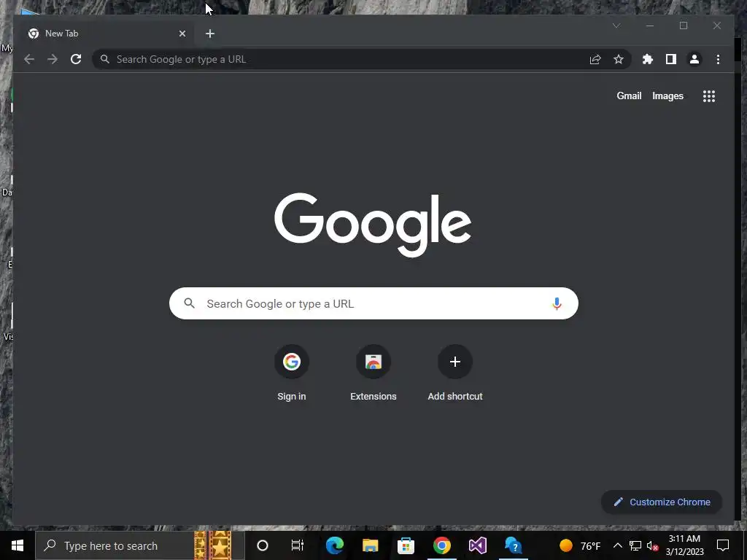The width and height of the screenshot is (747, 560).
Task: Close the New Tab tab
Action: point(182,34)
